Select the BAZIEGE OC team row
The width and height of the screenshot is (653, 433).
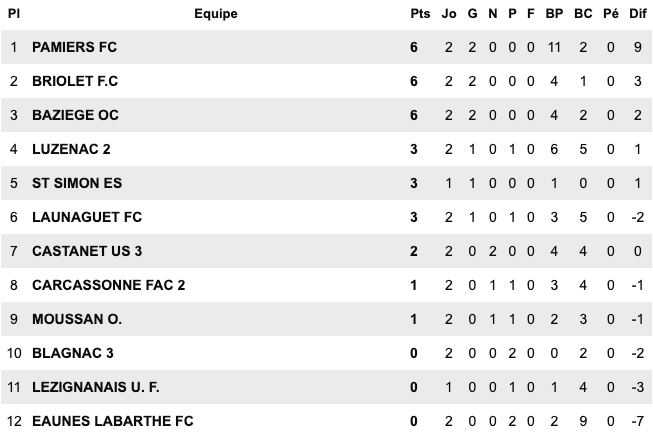[75, 115]
